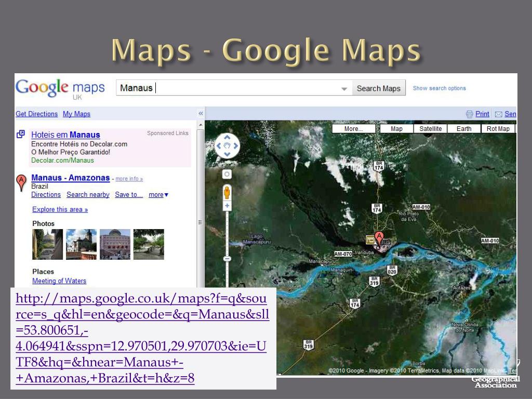Pan the map down with arrow control

point(227,154)
